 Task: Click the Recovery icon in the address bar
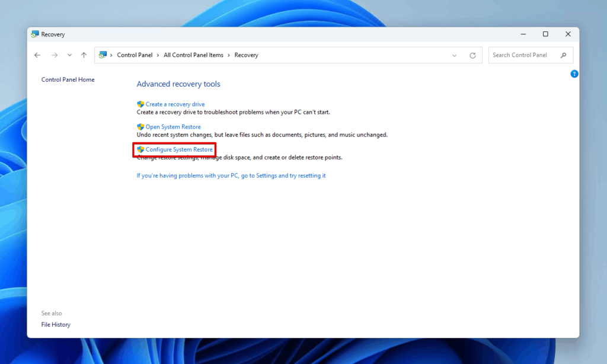coord(103,55)
